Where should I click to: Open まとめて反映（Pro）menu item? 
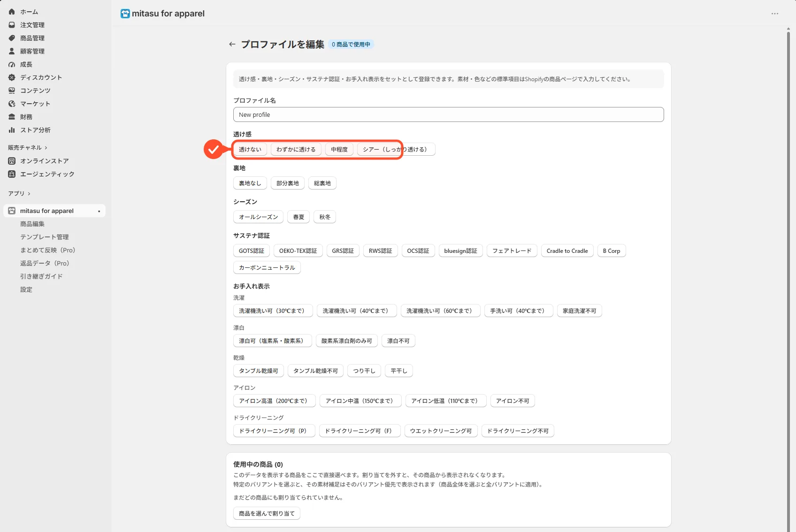point(48,251)
